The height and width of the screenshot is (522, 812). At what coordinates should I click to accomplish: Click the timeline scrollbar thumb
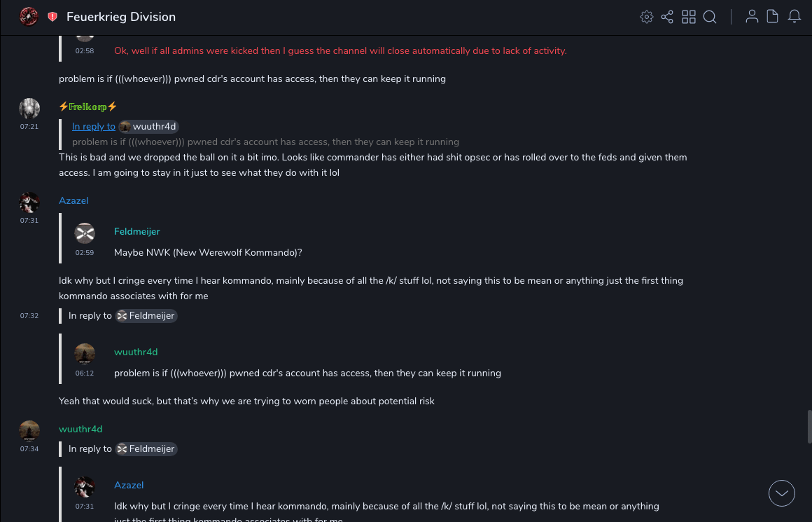click(x=809, y=426)
